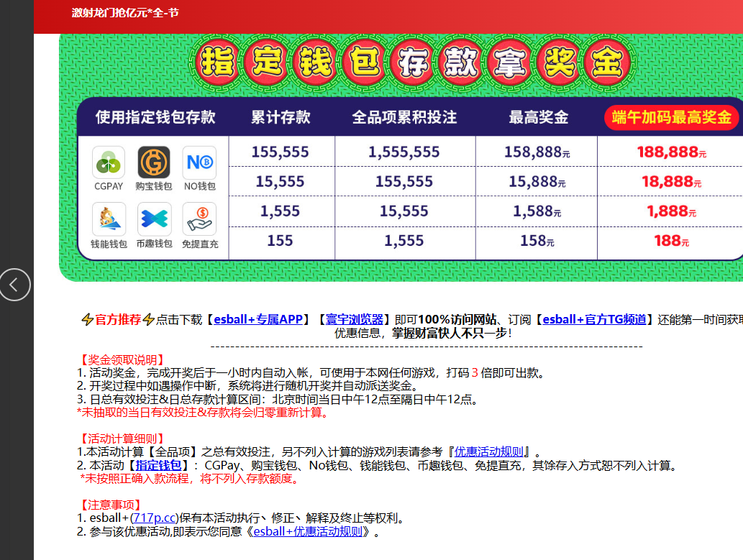Click the 15,888元 bonus cell
The image size is (743, 560).
pyautogui.click(x=537, y=181)
